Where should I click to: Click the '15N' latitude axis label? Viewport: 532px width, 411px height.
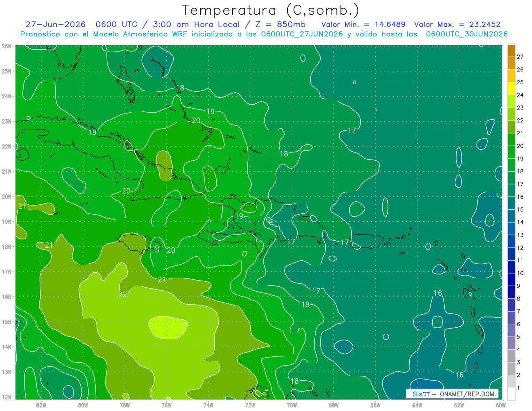(x=7, y=322)
